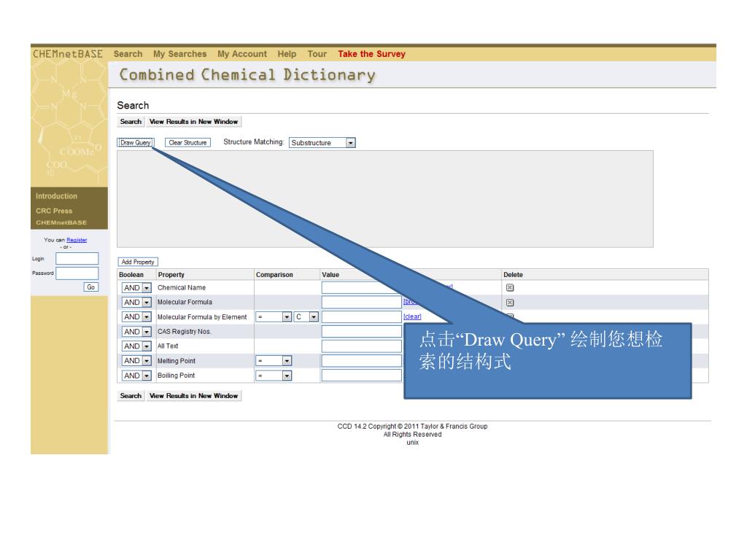The width and height of the screenshot is (747, 560).
Task: Click top View Results in New Window
Action: coord(193,122)
